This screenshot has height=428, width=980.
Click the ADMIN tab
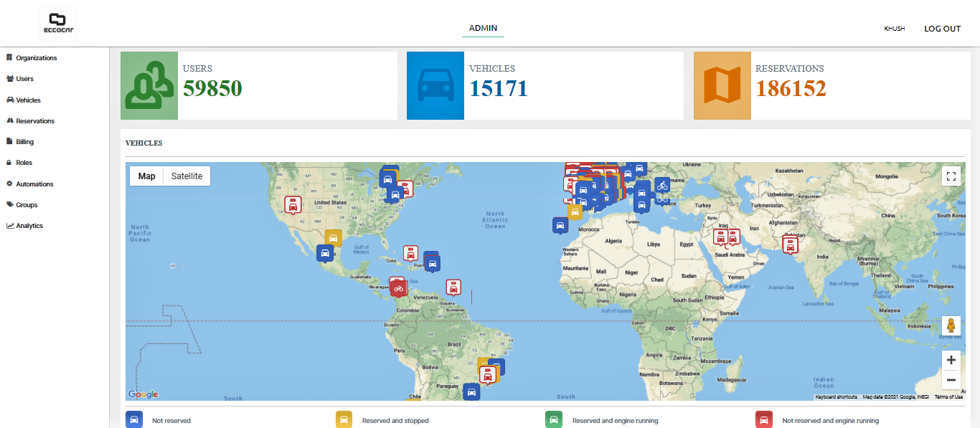(x=483, y=28)
